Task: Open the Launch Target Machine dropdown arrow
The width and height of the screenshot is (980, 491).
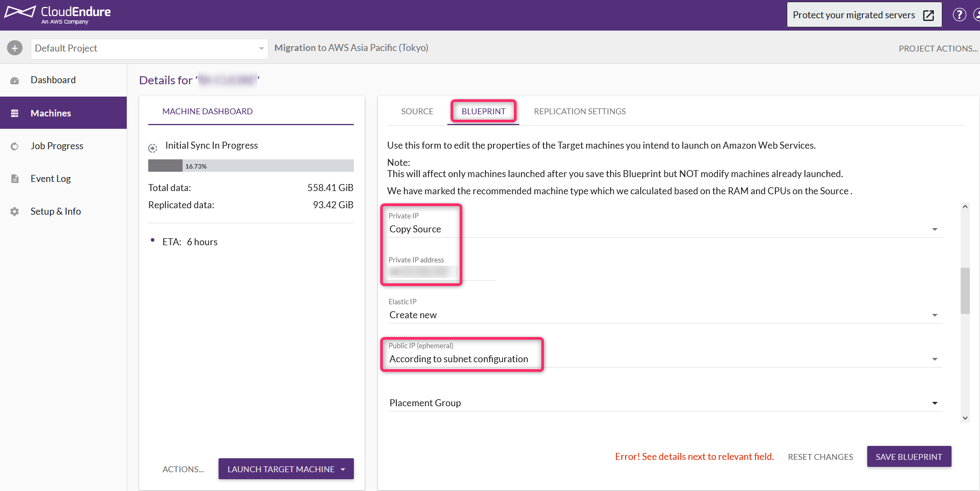Action: pyautogui.click(x=343, y=470)
